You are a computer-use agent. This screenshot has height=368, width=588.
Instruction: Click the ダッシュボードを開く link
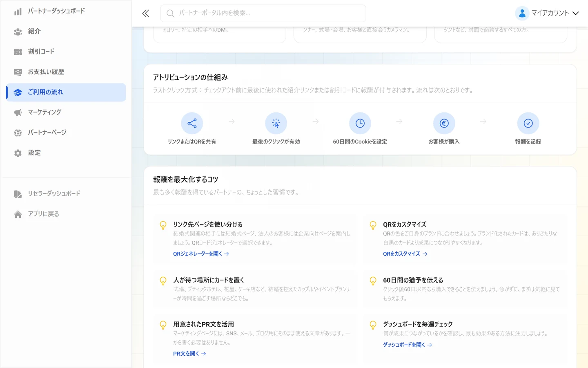pyautogui.click(x=408, y=345)
